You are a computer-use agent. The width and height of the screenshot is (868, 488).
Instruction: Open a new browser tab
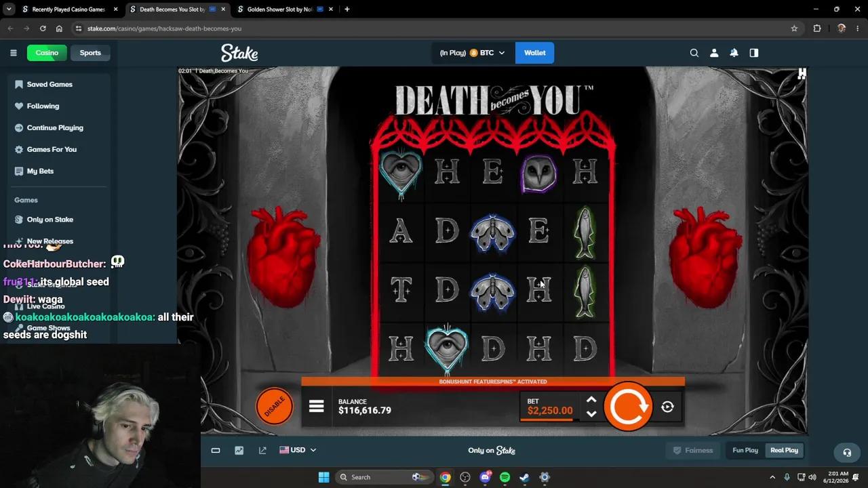point(347,9)
